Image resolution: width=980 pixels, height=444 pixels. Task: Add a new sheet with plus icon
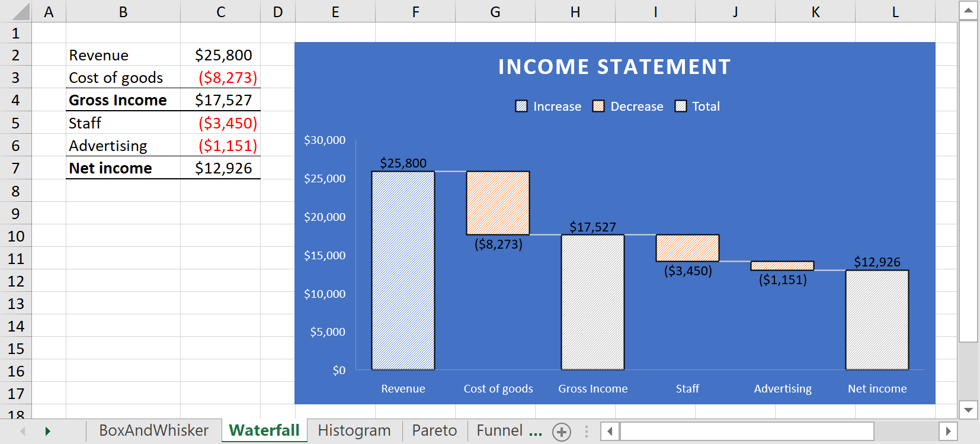[562, 432]
